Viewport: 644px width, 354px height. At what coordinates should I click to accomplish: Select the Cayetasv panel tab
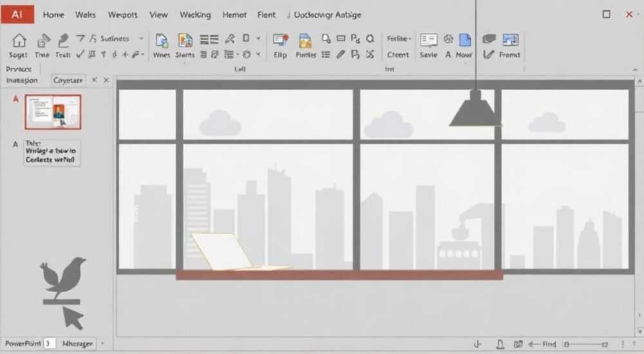tap(68, 80)
